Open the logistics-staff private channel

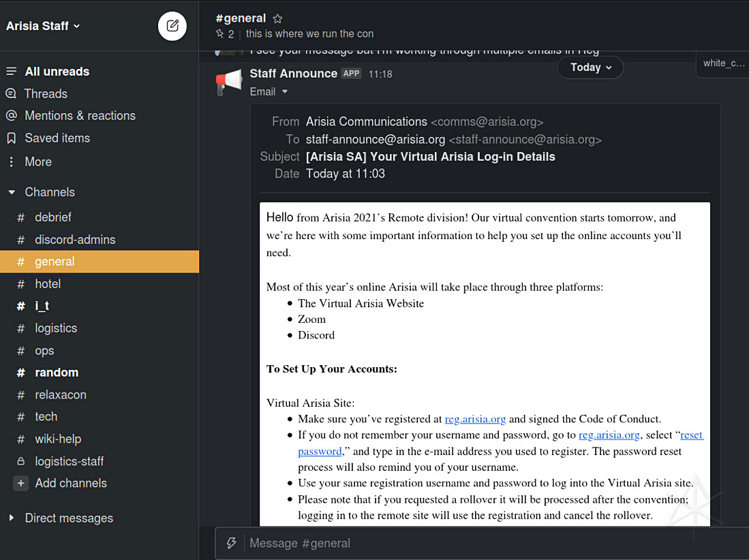[x=69, y=461]
